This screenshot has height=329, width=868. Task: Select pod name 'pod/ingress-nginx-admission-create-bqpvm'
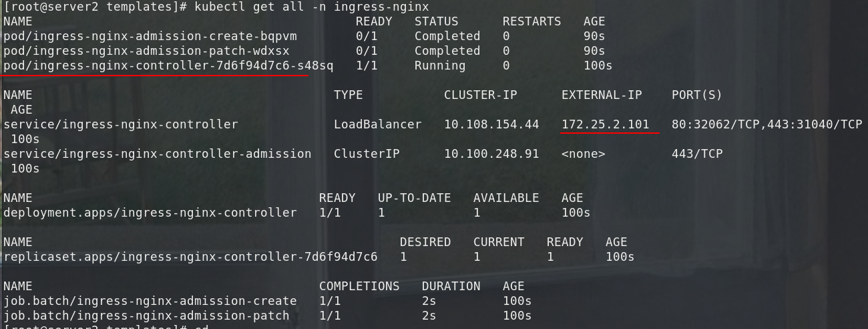pyautogui.click(x=150, y=36)
